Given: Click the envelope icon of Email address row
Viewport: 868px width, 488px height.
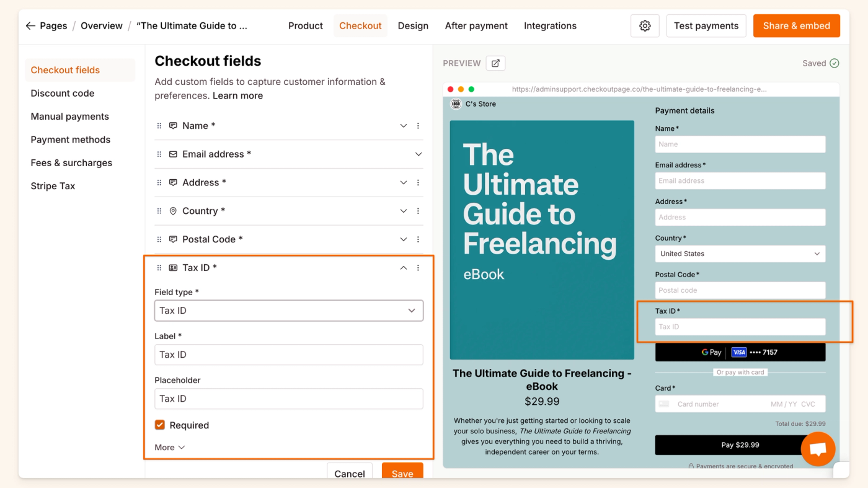Looking at the screenshot, I should coord(173,154).
